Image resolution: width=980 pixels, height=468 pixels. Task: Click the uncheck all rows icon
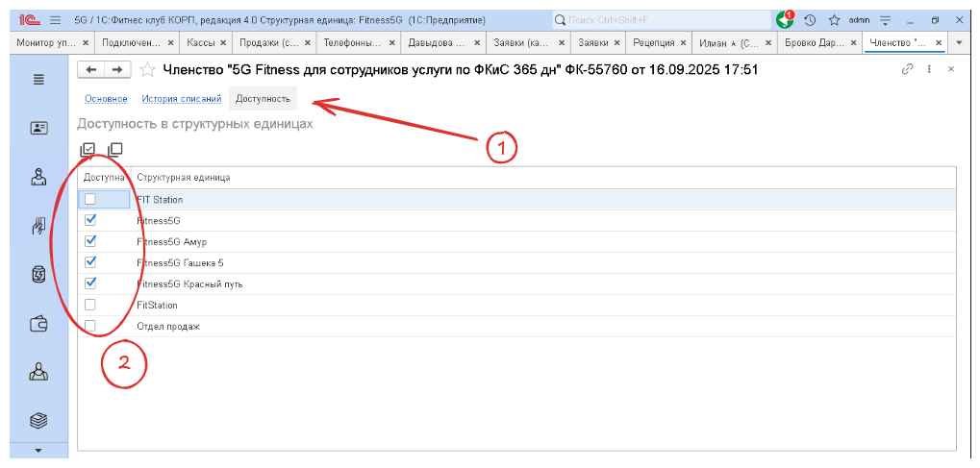[x=115, y=150]
